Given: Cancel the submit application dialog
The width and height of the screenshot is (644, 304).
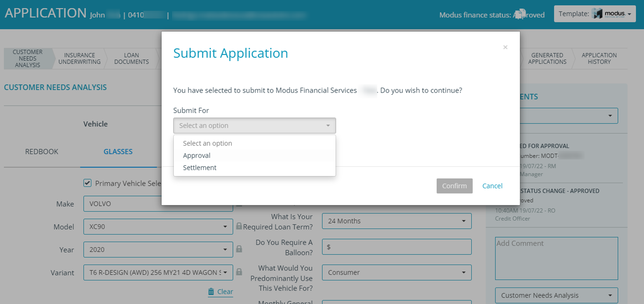Looking at the screenshot, I should coord(492,186).
